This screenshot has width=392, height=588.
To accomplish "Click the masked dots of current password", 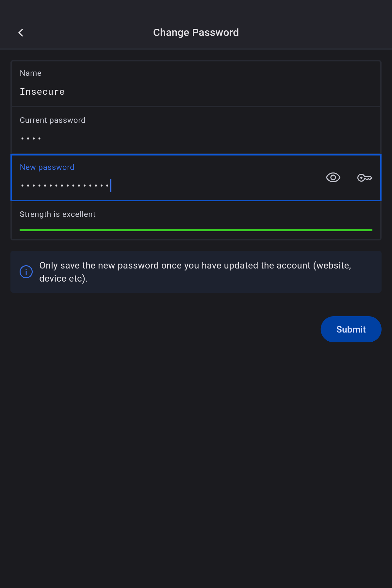I will pos(31,139).
